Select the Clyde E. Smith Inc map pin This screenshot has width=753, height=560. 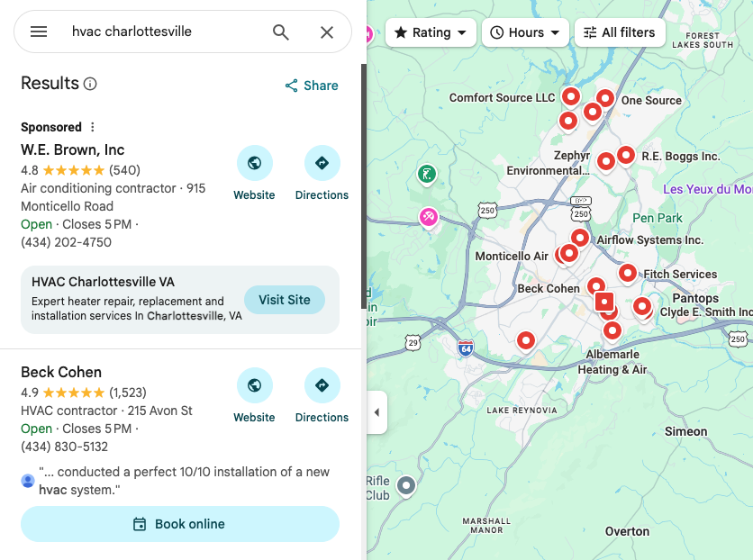point(642,307)
